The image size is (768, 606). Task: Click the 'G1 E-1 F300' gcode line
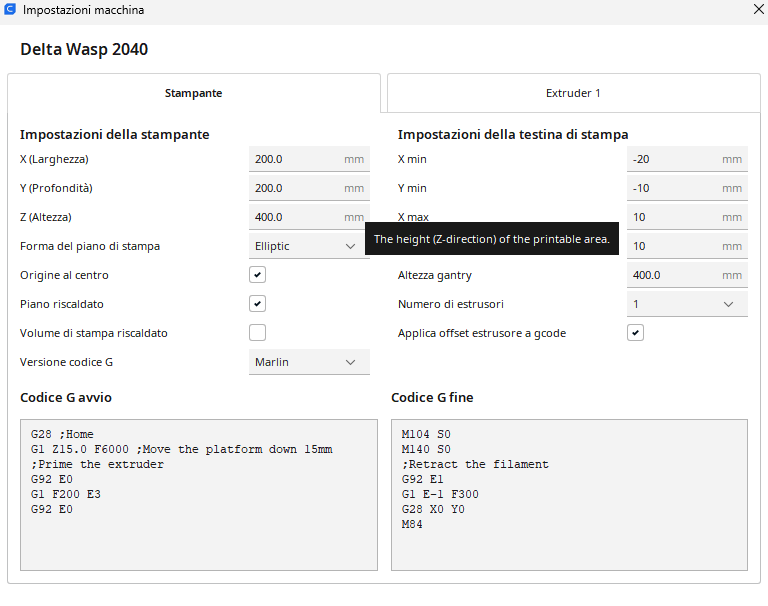440,494
